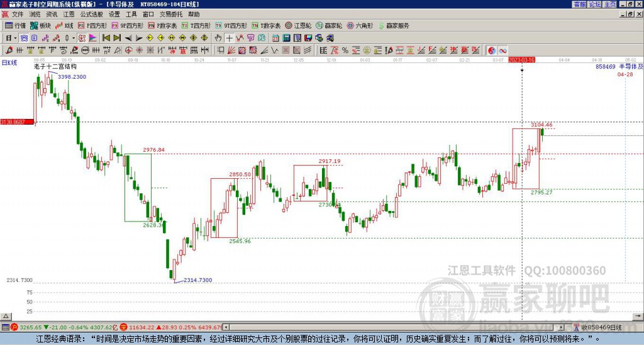644x345 pixels.
Task: Select the circle with horizontal line tool
Action: click(x=85, y=50)
